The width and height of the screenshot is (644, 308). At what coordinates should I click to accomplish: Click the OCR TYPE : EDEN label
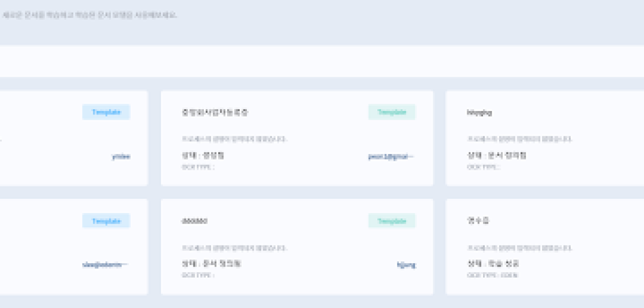(x=493, y=275)
